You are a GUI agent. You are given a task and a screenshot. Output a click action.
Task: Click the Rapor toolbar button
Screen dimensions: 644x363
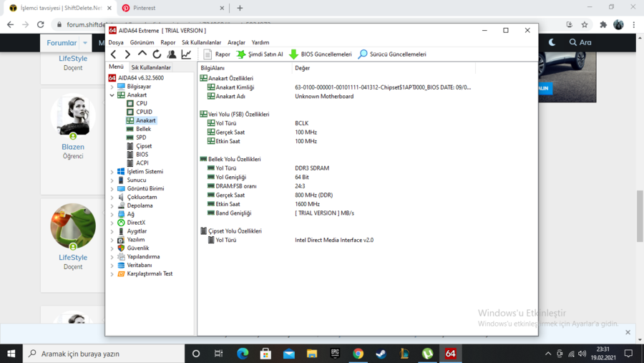(217, 54)
